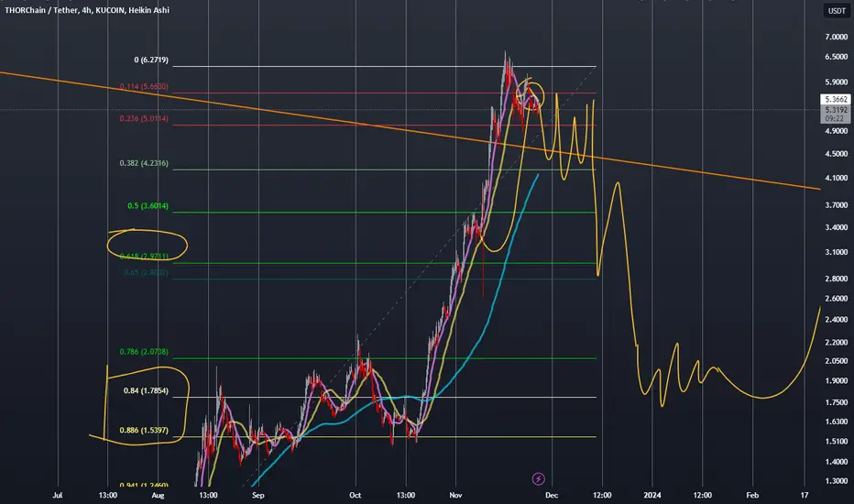Image resolution: width=854 pixels, height=504 pixels.
Task: Select Fibonacci label 0.236 (5.0114)
Action: click(x=144, y=119)
